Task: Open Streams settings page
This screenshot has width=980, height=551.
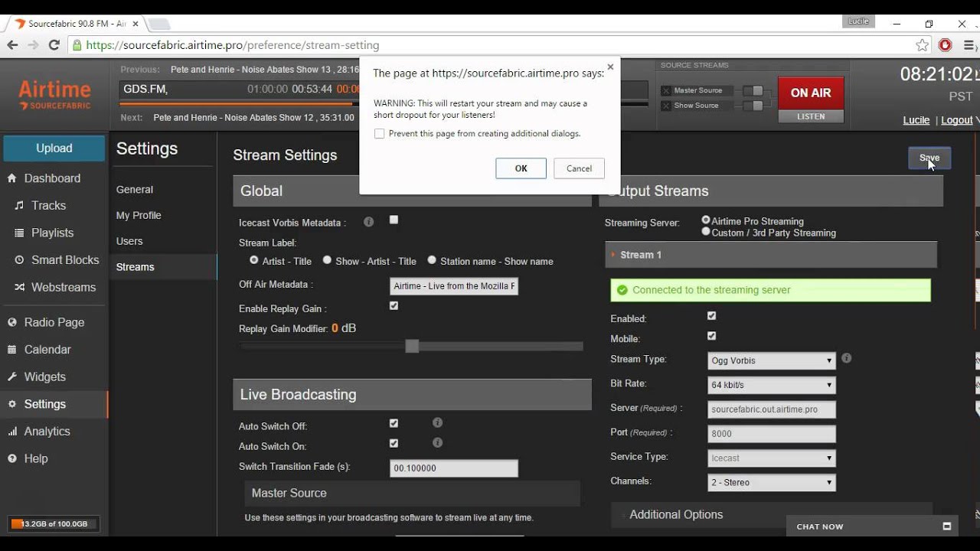Action: pyautogui.click(x=136, y=267)
